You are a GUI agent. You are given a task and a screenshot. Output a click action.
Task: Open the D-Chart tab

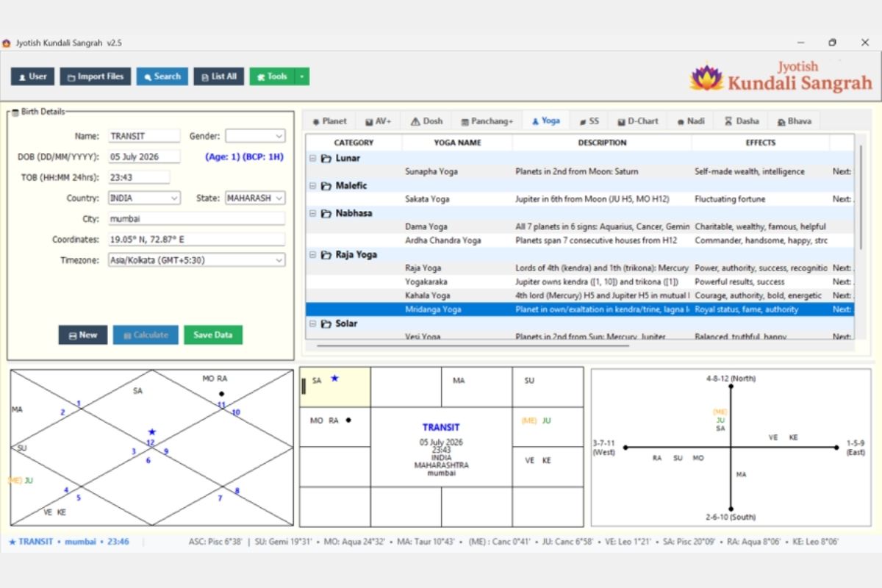637,121
